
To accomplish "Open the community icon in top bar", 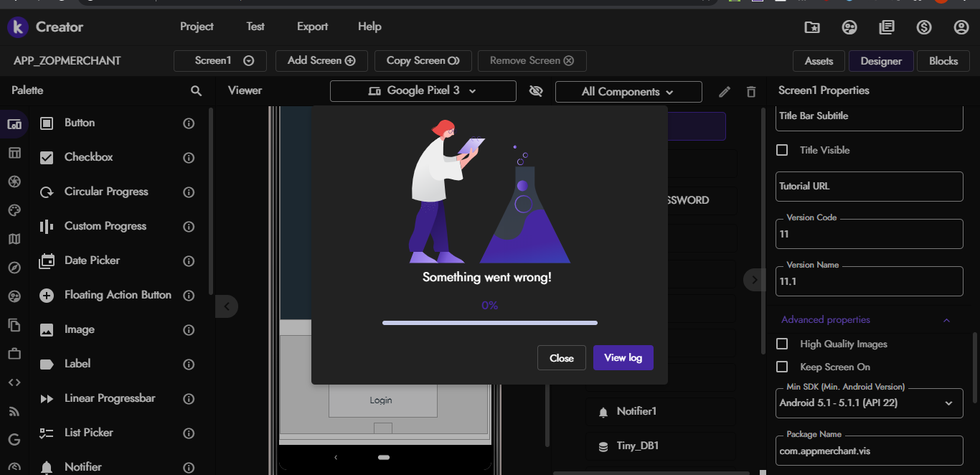I will tap(849, 27).
